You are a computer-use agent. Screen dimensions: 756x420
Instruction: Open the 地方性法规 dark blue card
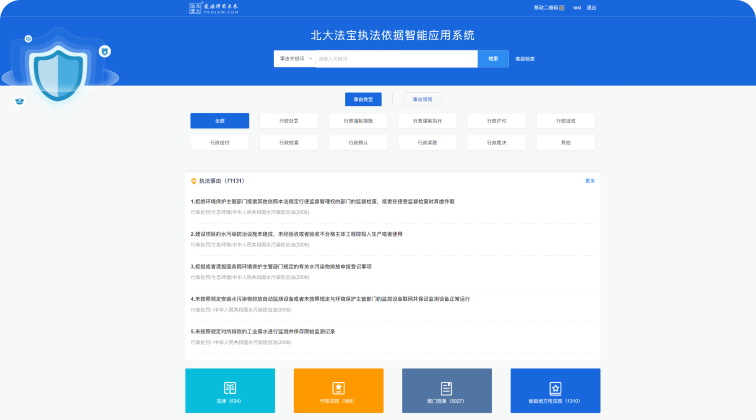tap(555, 391)
